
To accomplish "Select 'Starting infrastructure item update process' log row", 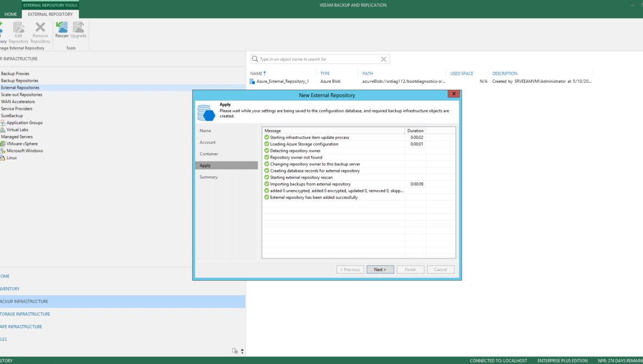I will point(359,137).
